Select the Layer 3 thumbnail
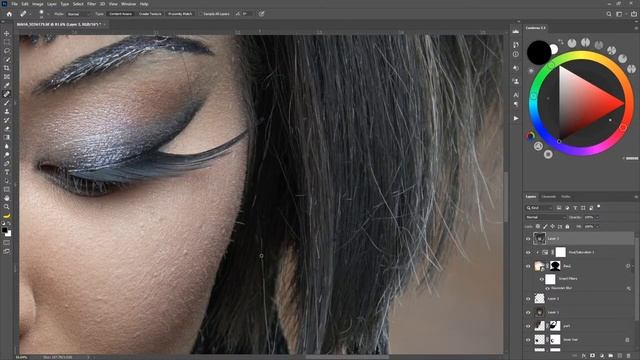The width and height of the screenshot is (640, 360). (x=540, y=239)
